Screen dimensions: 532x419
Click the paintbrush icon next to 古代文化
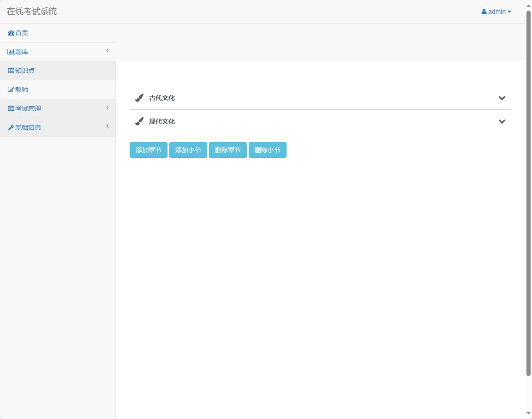coord(139,98)
